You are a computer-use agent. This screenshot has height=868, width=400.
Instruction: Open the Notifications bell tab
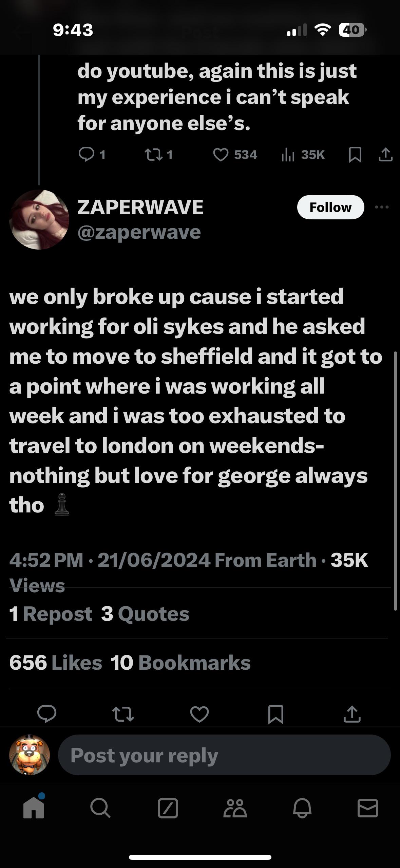[x=302, y=808]
